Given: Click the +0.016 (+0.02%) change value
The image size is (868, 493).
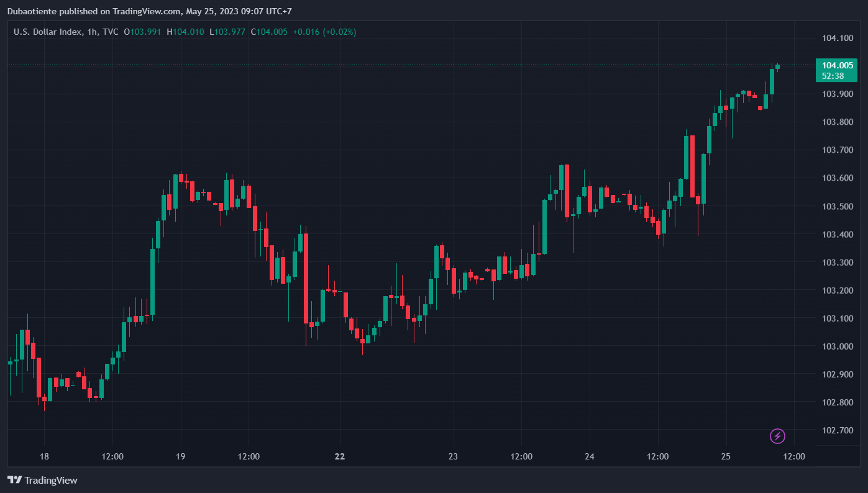Looking at the screenshot, I should [324, 32].
